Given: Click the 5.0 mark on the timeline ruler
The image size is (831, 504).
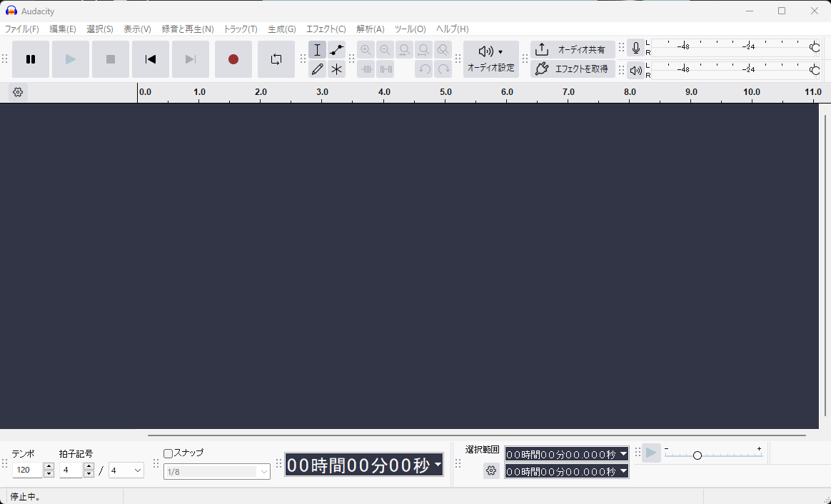Looking at the screenshot, I should [x=445, y=92].
